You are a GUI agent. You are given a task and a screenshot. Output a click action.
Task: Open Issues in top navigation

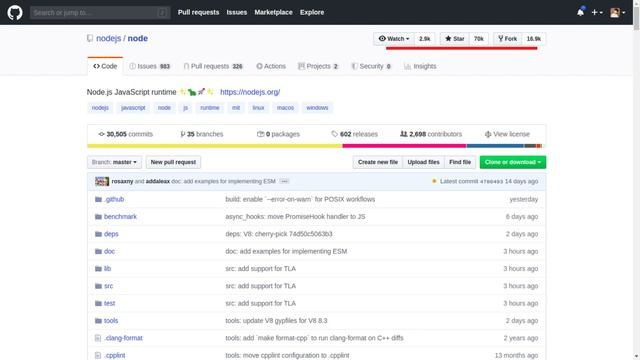pyautogui.click(x=237, y=12)
